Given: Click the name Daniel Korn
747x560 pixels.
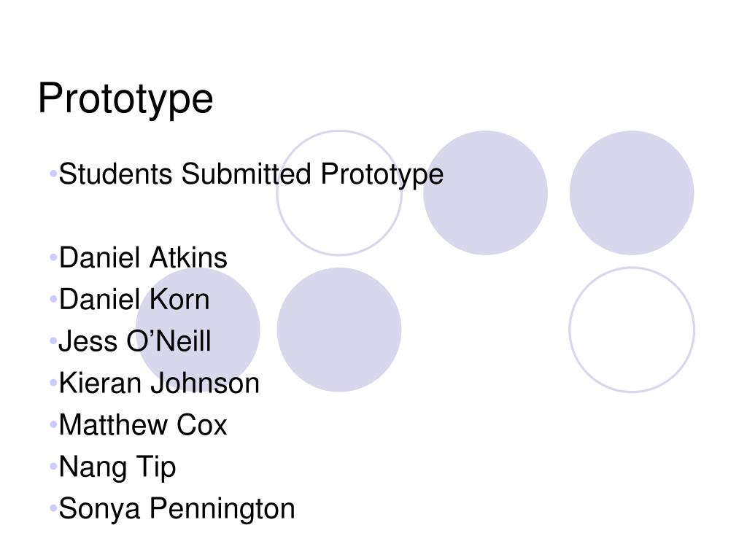Looking at the screenshot, I should [134, 300].
